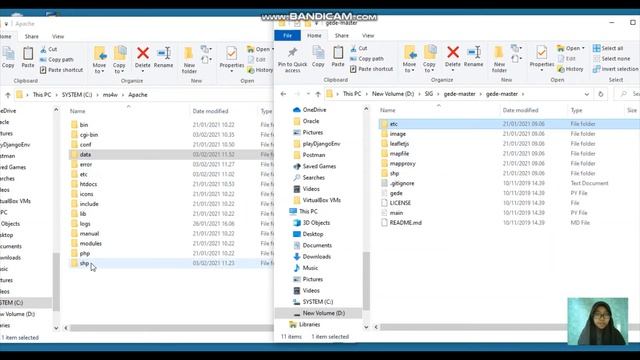Select leafletjs folder in gede-master window
640x360 pixels.
click(x=399, y=144)
